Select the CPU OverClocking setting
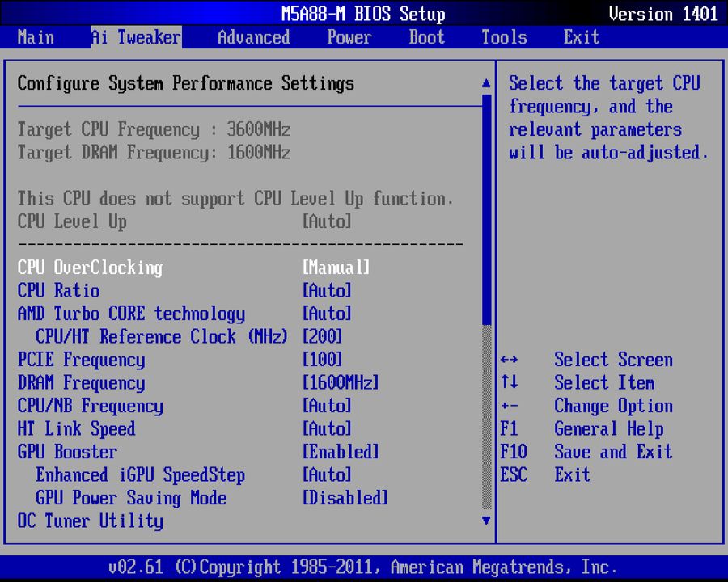 (90, 268)
